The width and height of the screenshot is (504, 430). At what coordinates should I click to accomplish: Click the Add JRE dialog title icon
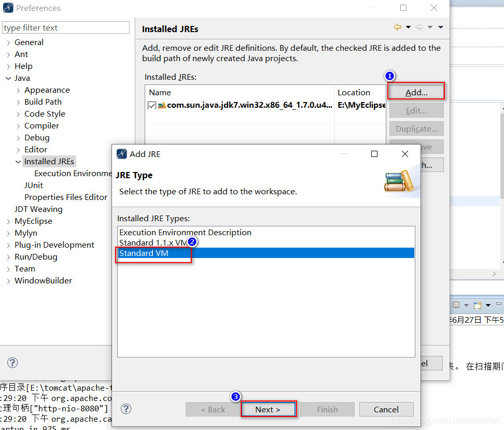[122, 154]
